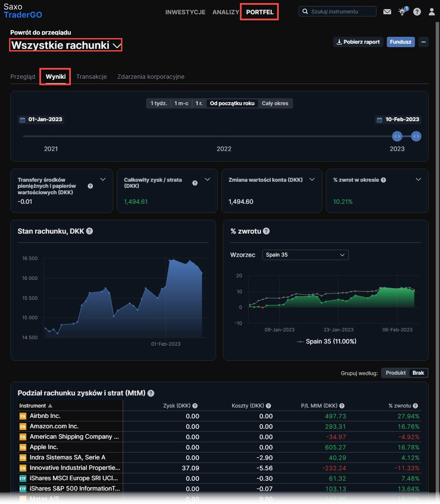The height and width of the screenshot is (504, 440).
Task: Select the Od początku roku period
Action: point(232,103)
